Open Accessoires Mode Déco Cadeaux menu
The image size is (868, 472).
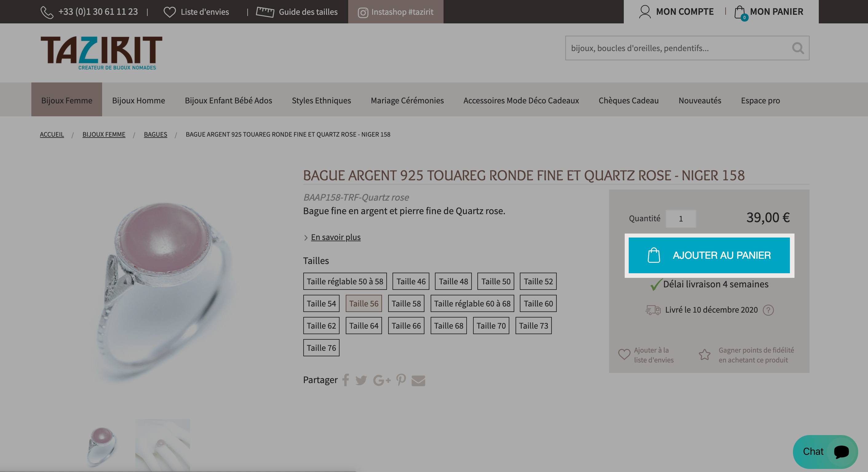click(521, 100)
